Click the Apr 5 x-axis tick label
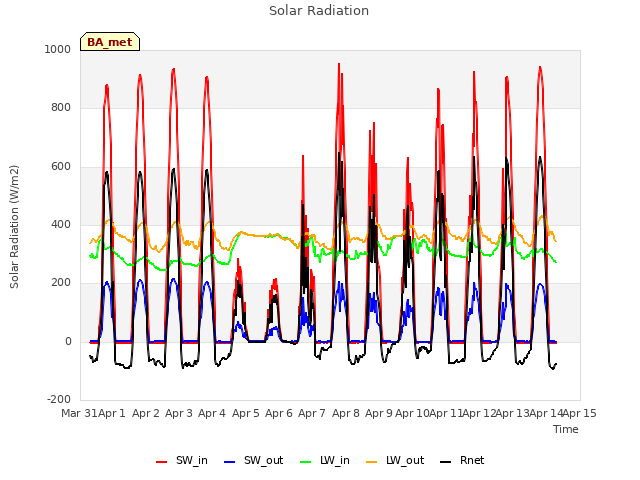Image resolution: width=640 pixels, height=480 pixels. click(x=246, y=413)
